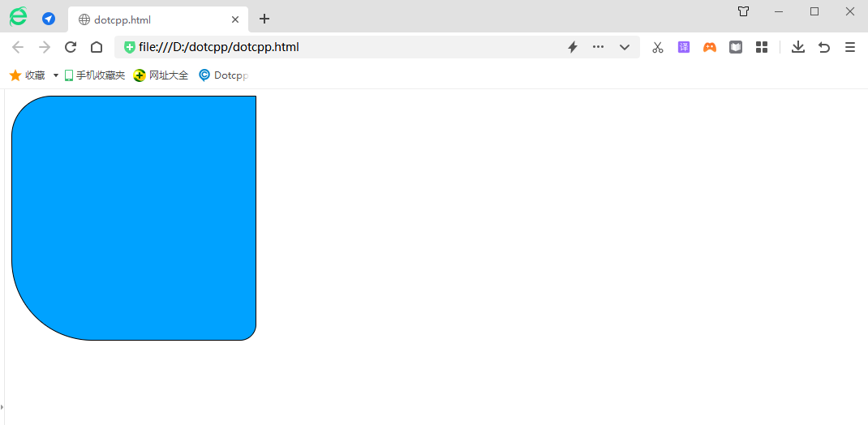Open the three-dot address bar options

tap(599, 47)
